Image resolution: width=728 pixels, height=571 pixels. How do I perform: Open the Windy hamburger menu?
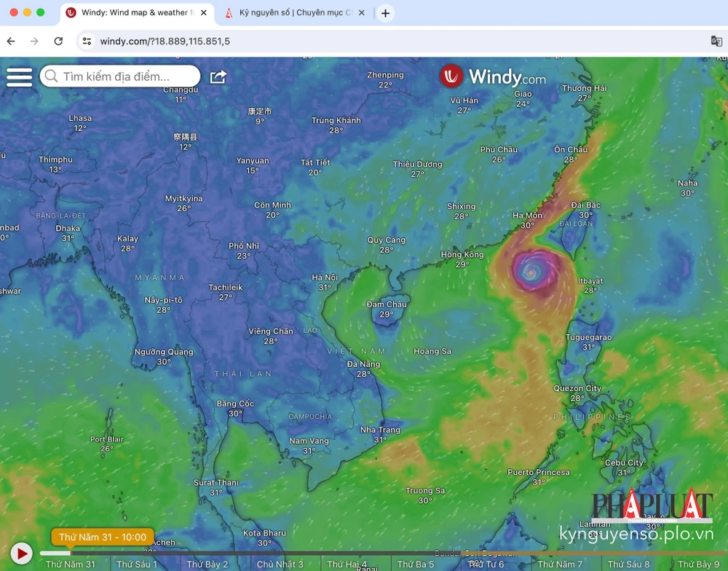click(20, 76)
